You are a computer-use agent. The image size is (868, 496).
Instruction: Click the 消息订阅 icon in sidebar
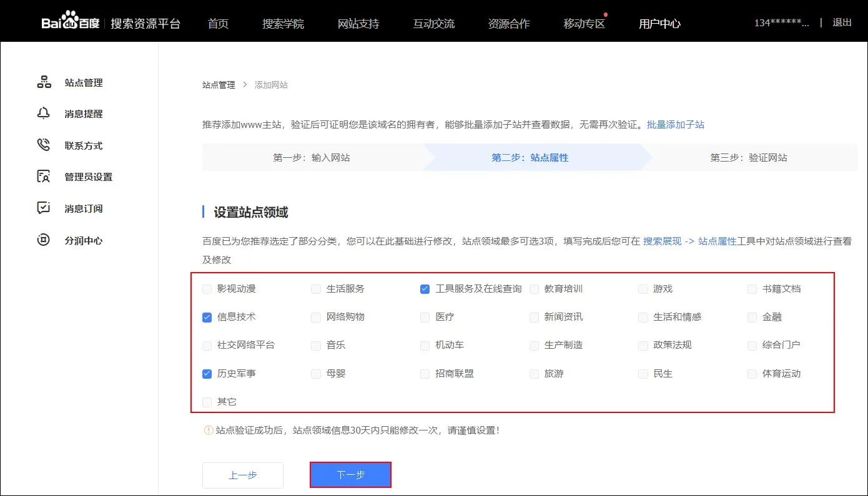coord(44,208)
